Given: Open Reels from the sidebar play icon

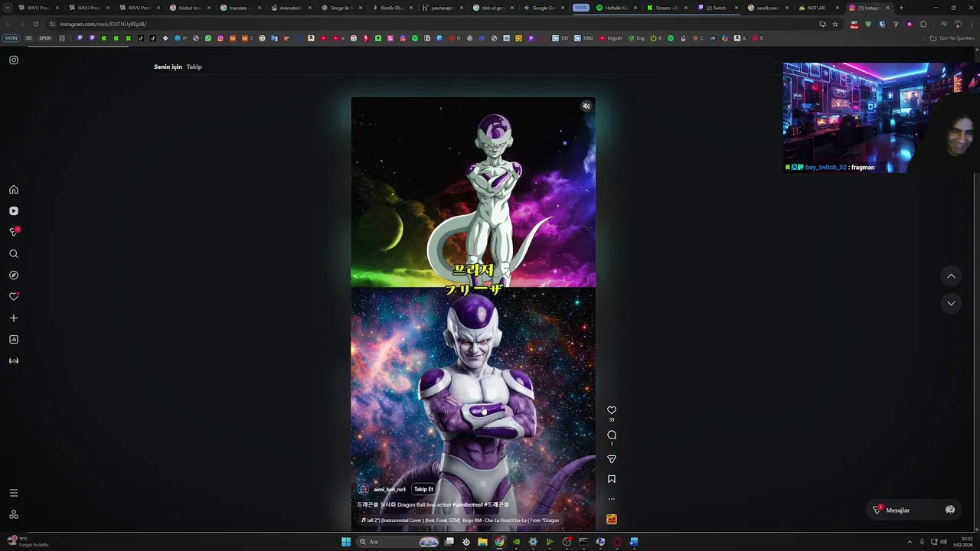Looking at the screenshot, I should point(14,211).
